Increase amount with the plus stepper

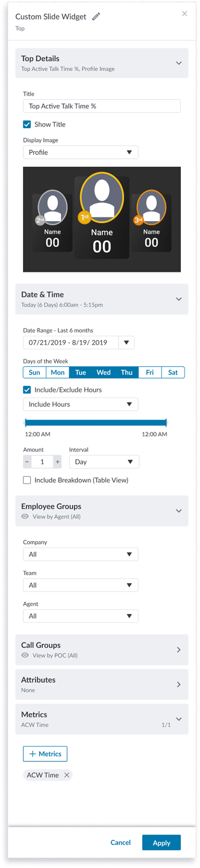(57, 462)
